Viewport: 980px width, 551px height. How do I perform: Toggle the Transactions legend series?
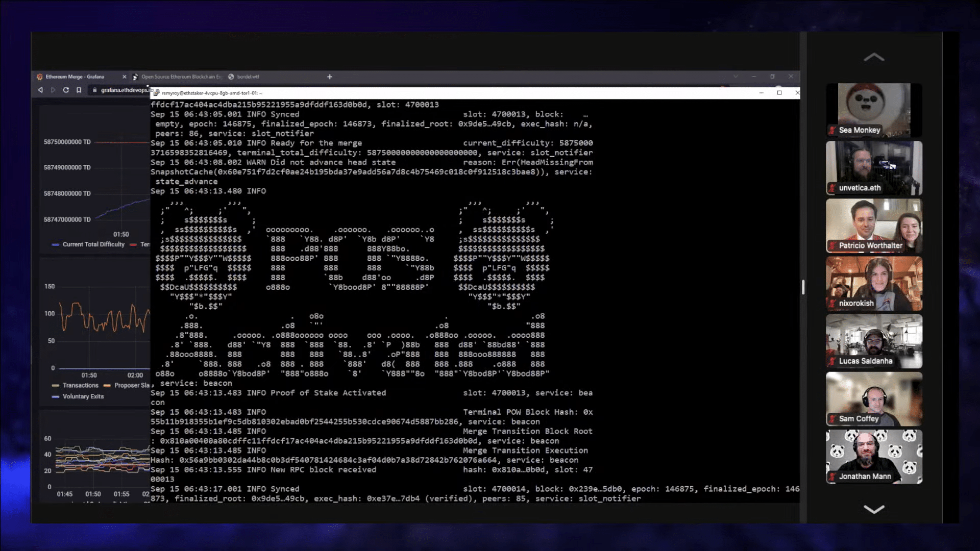75,385
